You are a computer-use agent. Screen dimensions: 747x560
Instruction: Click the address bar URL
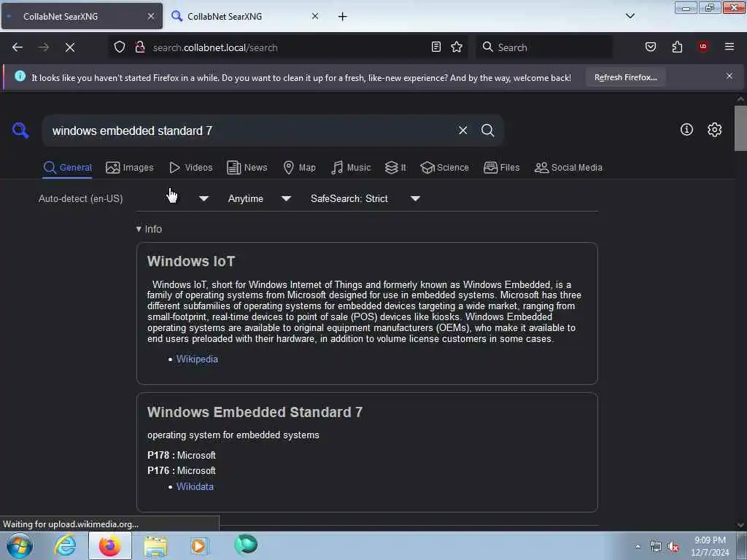215,47
